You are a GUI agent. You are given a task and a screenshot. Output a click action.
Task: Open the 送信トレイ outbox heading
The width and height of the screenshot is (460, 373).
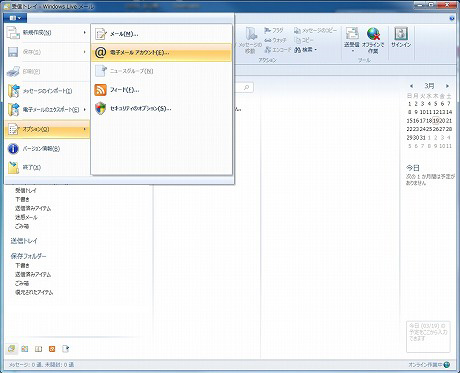coord(24,241)
